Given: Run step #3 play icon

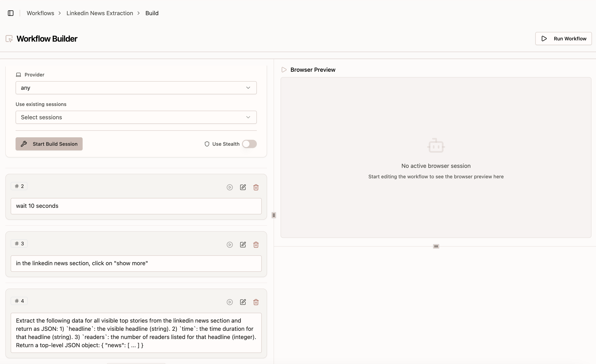Looking at the screenshot, I should click(x=230, y=245).
